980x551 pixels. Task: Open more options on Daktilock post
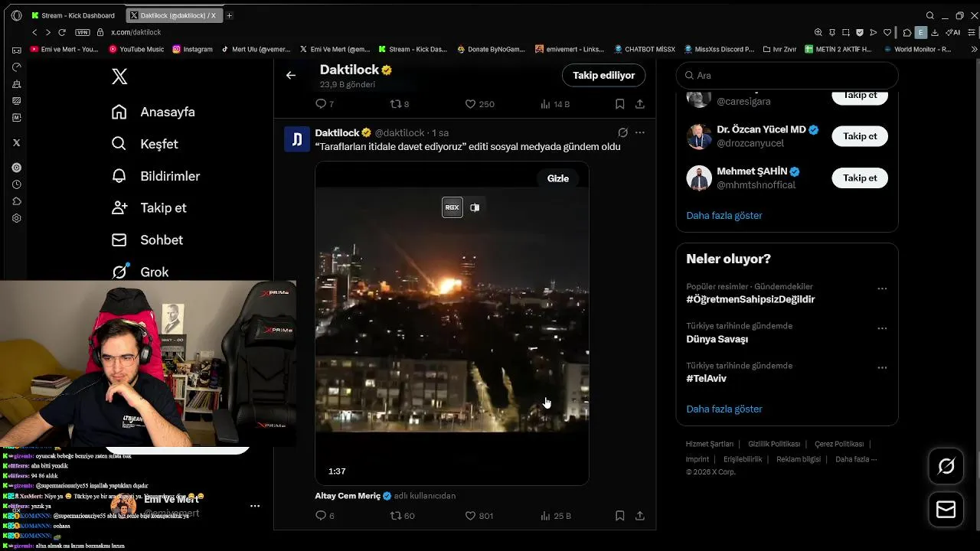click(x=640, y=132)
